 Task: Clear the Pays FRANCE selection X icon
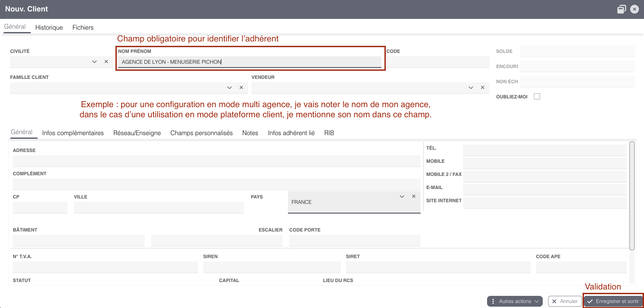414,196
